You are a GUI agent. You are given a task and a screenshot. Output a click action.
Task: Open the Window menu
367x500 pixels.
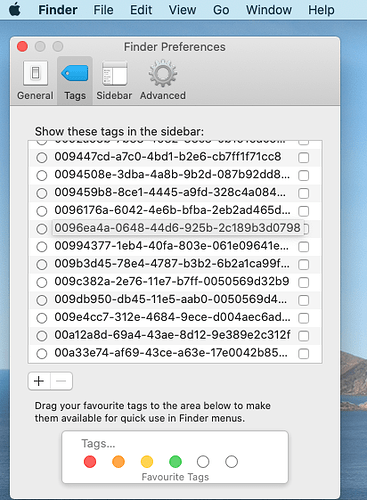pos(269,10)
